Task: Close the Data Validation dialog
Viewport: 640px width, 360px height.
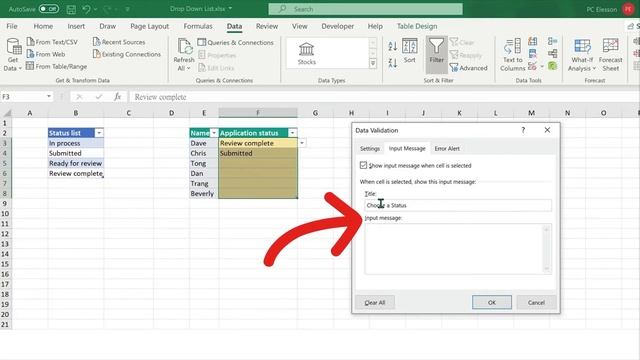Action: coord(547,130)
